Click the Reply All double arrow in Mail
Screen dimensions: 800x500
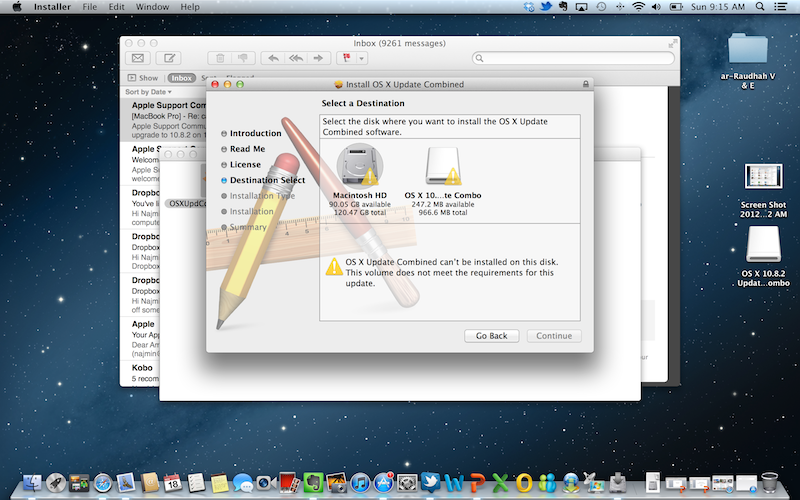click(x=296, y=58)
